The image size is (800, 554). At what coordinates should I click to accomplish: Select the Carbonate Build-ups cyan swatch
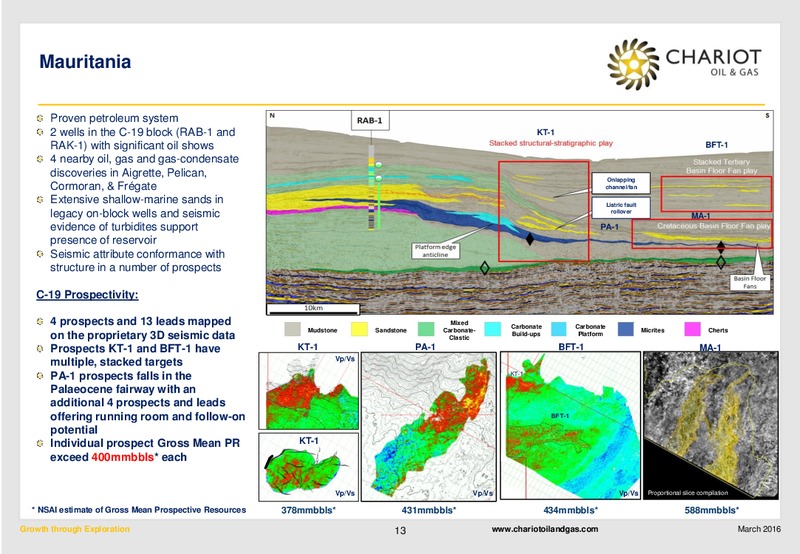click(x=492, y=330)
